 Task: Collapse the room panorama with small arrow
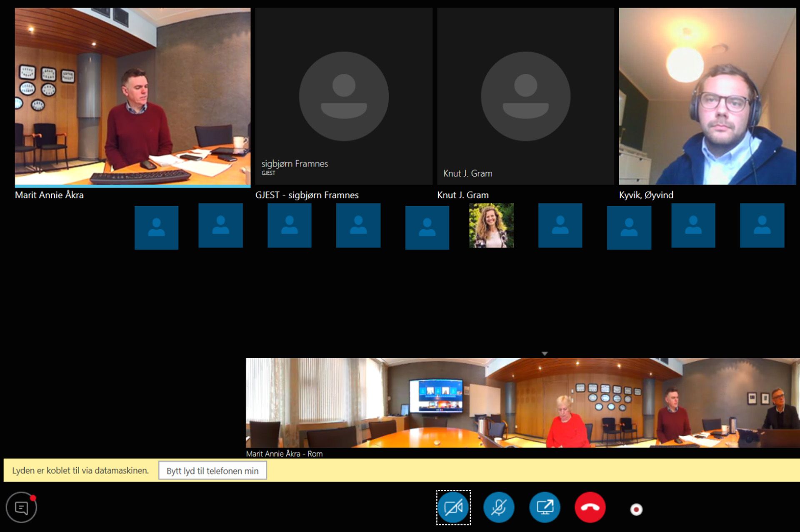tap(545, 353)
